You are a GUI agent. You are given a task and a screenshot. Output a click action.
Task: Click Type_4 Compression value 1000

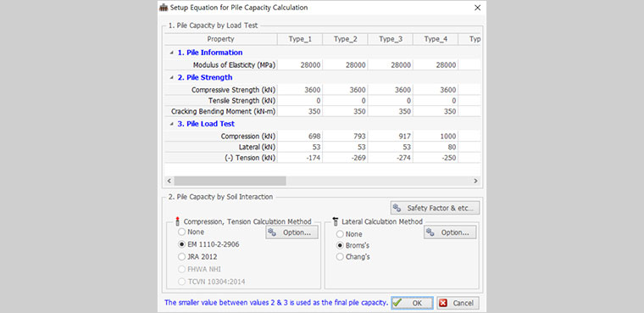click(x=436, y=136)
